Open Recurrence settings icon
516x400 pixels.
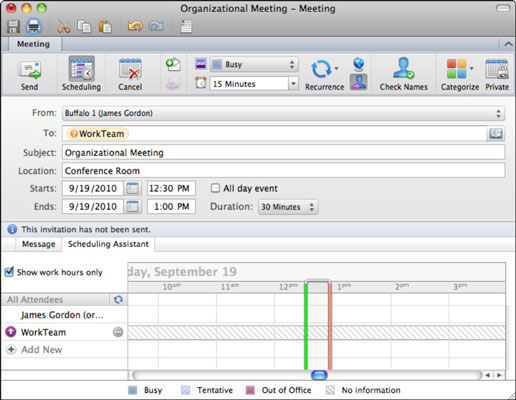[x=321, y=69]
